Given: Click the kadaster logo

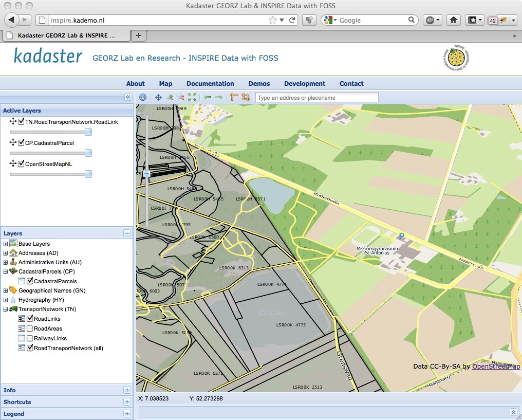Looking at the screenshot, I should [x=48, y=56].
